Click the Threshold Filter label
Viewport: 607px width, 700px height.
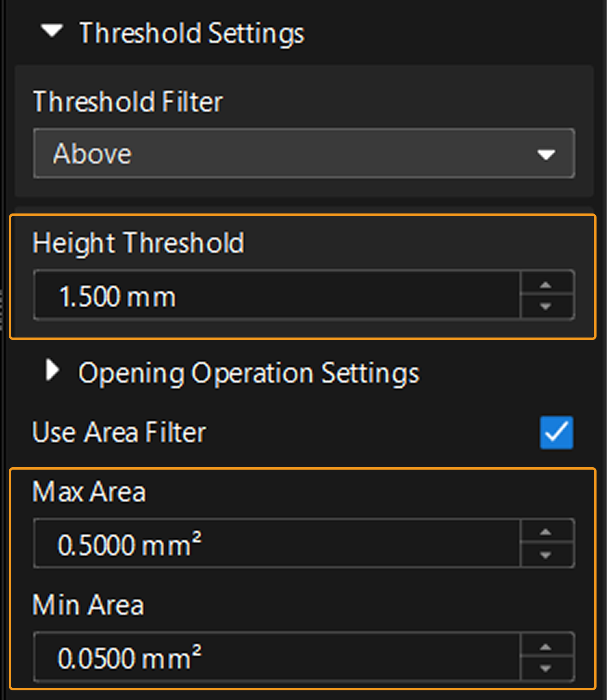(128, 101)
